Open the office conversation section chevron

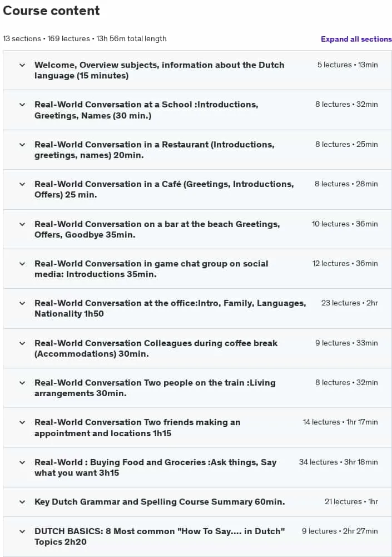[x=22, y=303]
